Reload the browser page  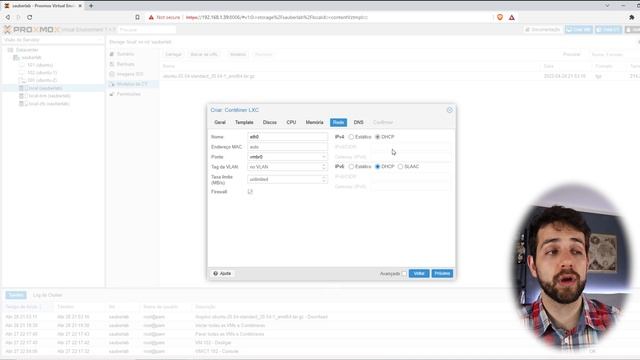[30, 17]
